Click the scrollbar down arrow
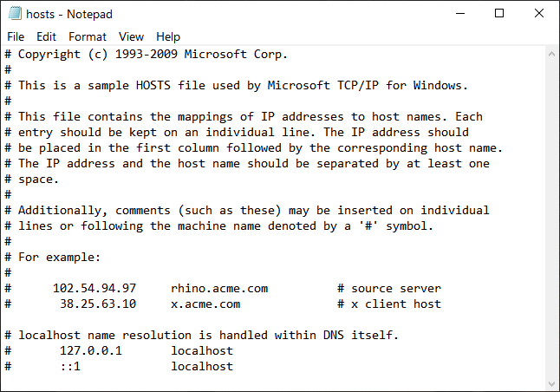 coord(552,384)
